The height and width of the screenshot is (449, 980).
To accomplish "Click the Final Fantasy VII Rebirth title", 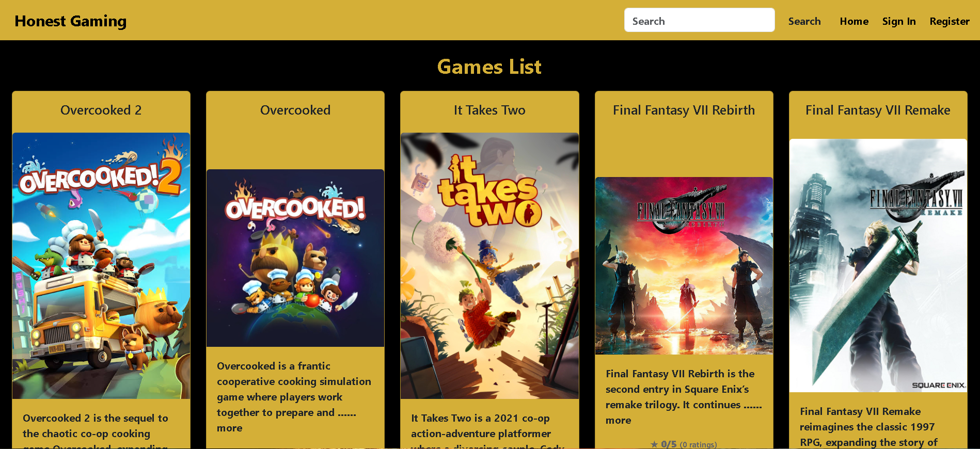I will 684,110.
